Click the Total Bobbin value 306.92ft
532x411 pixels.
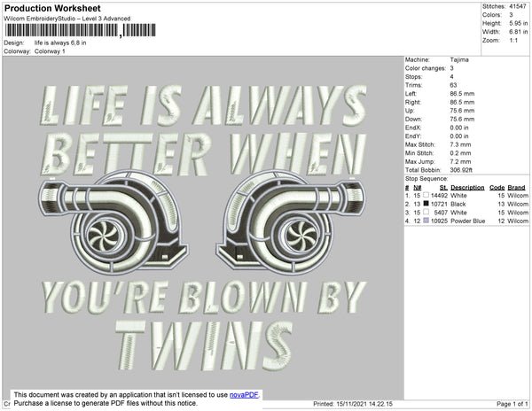(x=461, y=170)
